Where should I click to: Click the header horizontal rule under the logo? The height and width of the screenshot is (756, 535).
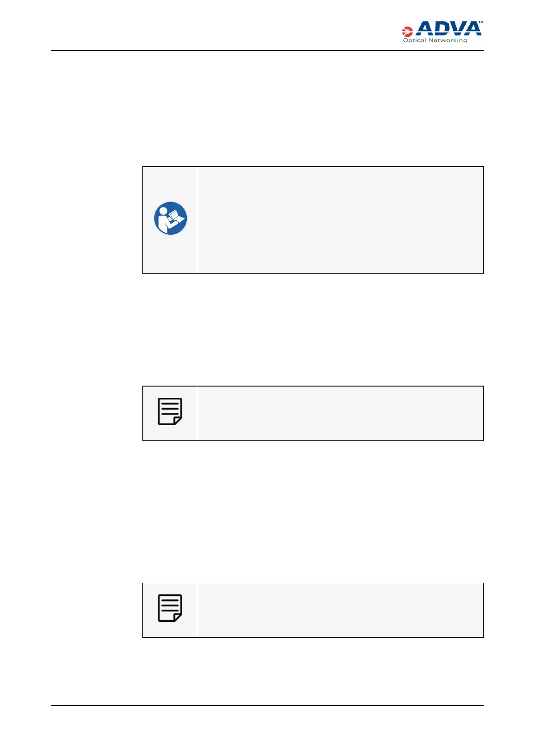point(267,51)
